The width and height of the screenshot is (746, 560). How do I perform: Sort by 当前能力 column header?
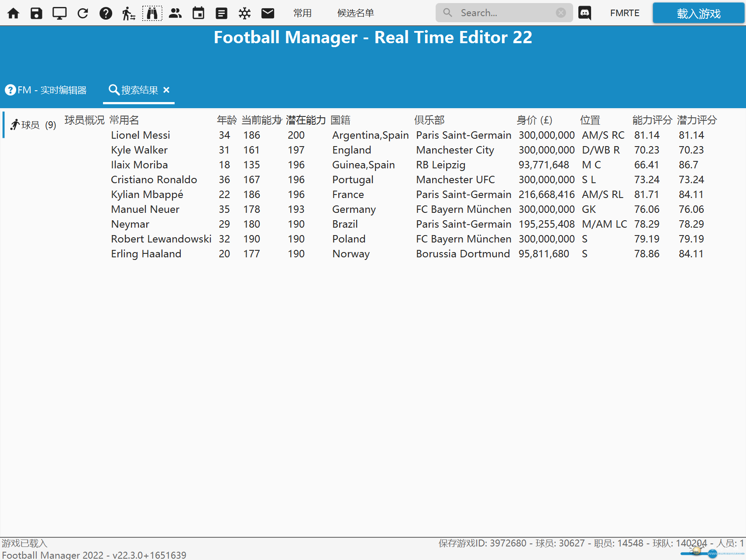[x=262, y=120]
